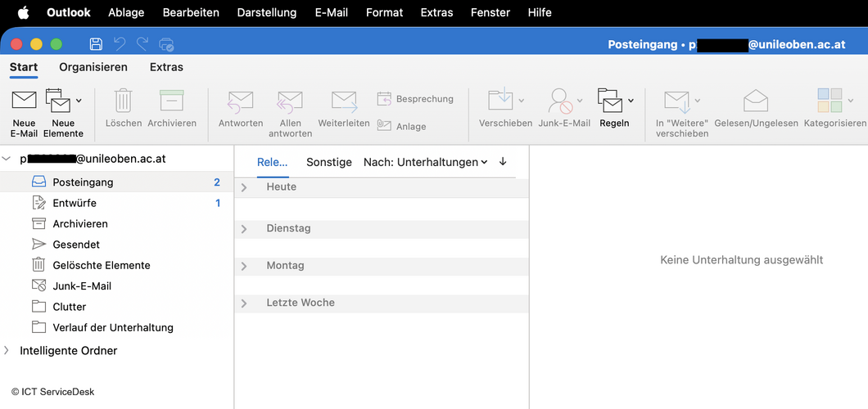Open the Apple menu logo
Viewport: 868px width, 409px height.
(x=23, y=12)
